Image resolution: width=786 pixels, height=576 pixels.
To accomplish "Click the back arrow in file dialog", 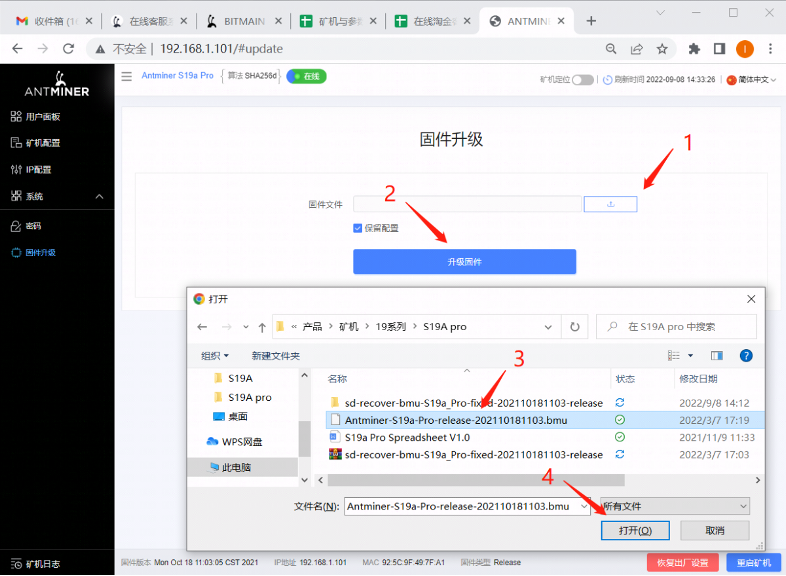I will [x=202, y=327].
